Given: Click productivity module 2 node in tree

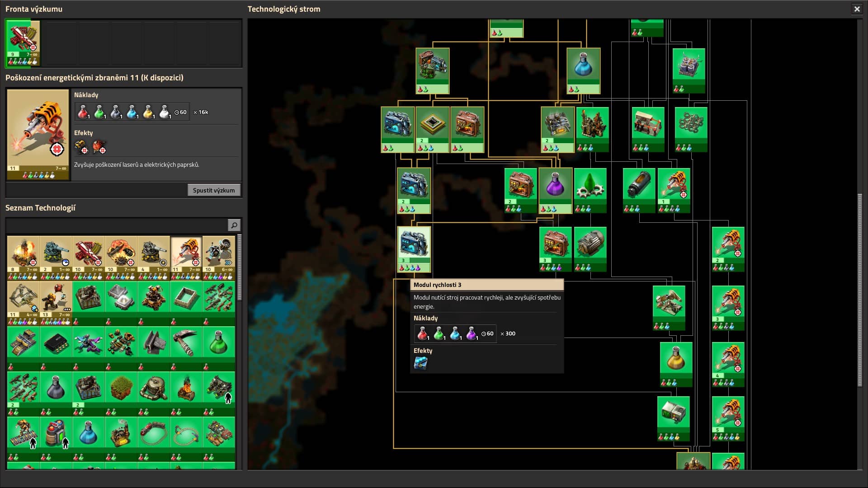Looking at the screenshot, I should [x=521, y=191].
